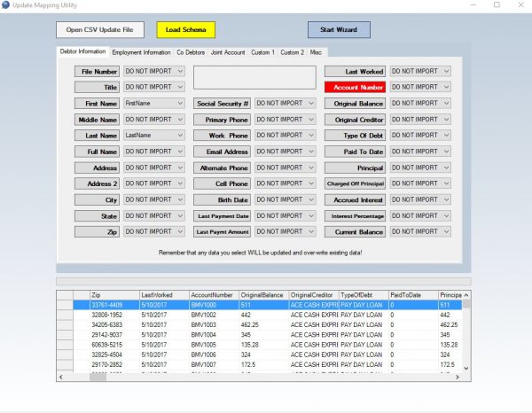Screen dimensions: 532x413
Task: Click the grid's horizontal scrollbar left arrow
Action: pyautogui.click(x=61, y=377)
